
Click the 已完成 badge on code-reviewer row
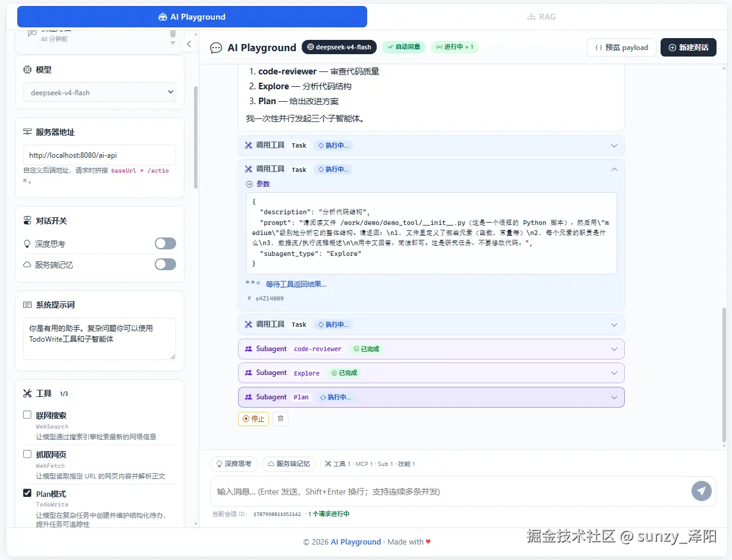(x=366, y=349)
